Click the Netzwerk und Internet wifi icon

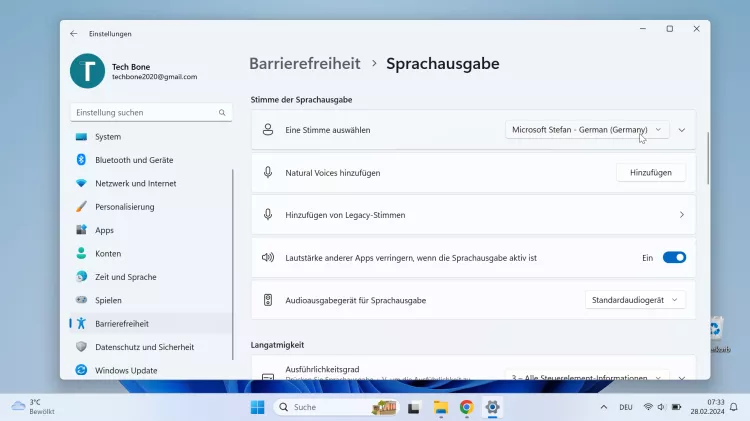(81, 183)
